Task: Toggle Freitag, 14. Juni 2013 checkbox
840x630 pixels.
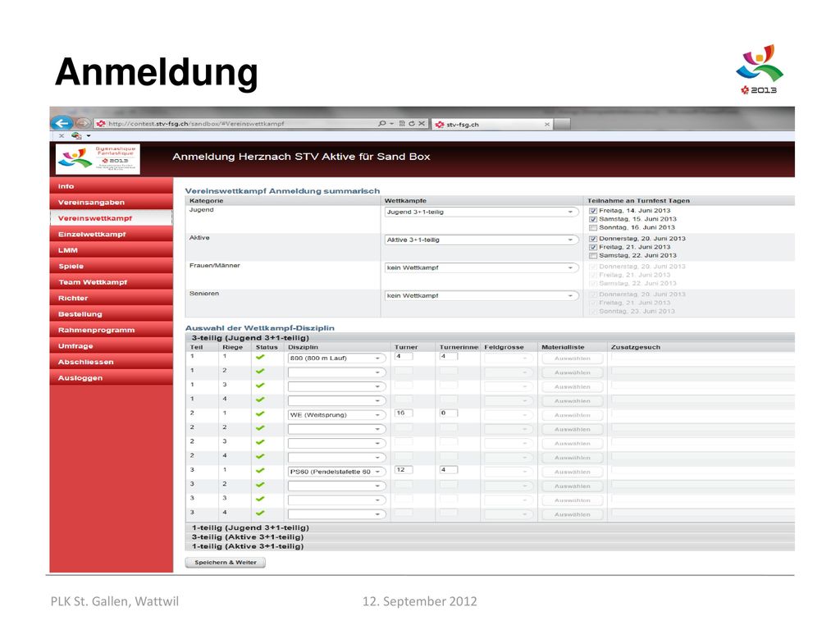Action: (x=593, y=211)
